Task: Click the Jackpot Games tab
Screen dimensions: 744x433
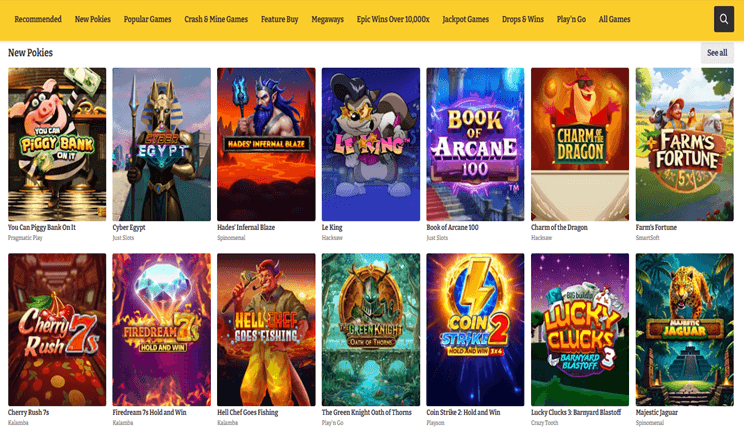Action: click(465, 19)
